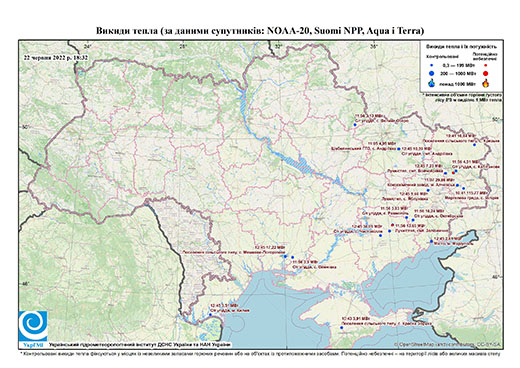
Task: Click the easternmost 16.84 МВт blue marker
Action: (x=474, y=145)
